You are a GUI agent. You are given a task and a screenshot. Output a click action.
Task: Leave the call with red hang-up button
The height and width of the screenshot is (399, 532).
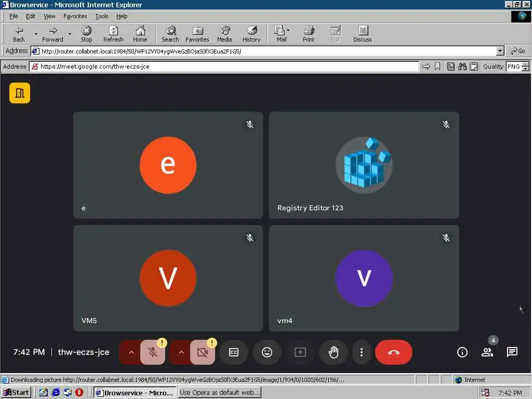pos(394,352)
